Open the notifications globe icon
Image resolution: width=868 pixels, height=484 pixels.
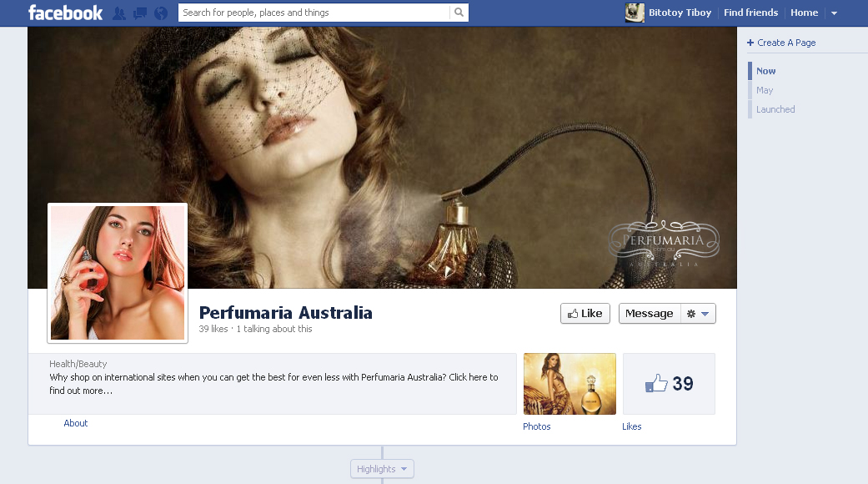tap(160, 13)
